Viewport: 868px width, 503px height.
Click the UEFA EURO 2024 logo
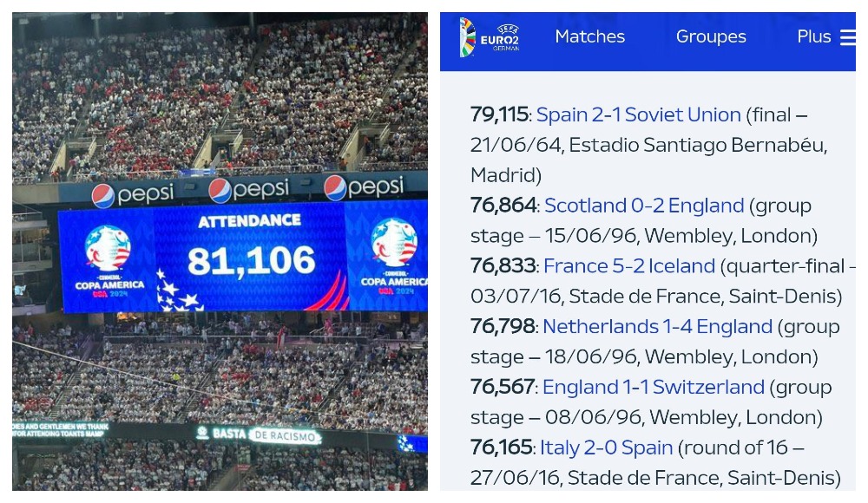490,36
